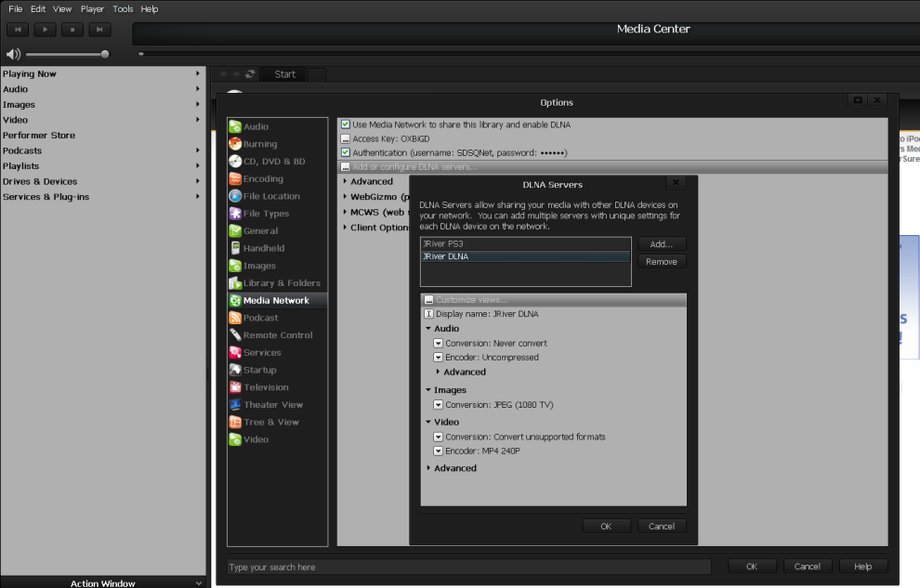The height and width of the screenshot is (588, 920).
Task: Open Images Conversion JPEG dropdown
Action: tap(438, 405)
